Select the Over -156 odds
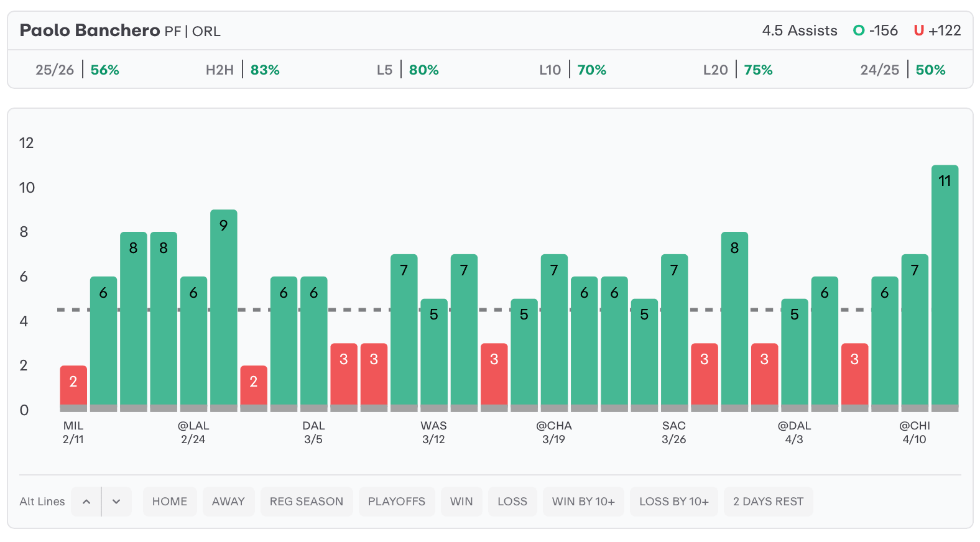Viewport: 980px width, 542px height. point(876,30)
